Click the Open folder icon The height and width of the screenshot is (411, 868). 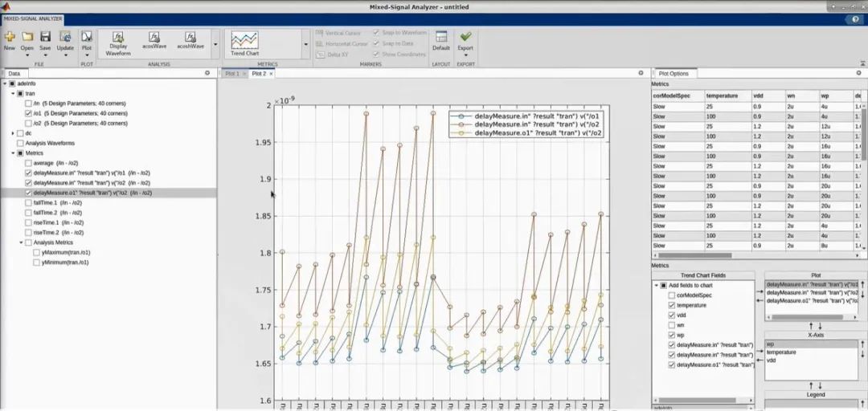point(27,37)
